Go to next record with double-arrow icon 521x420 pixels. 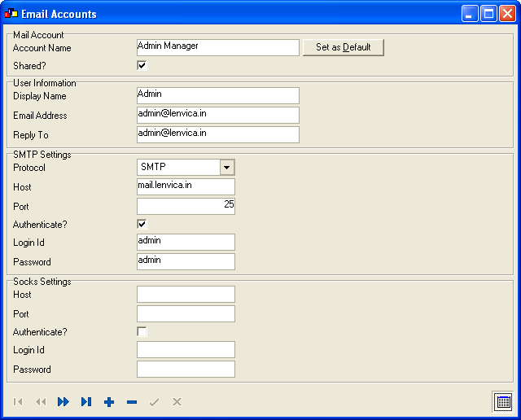coord(63,402)
